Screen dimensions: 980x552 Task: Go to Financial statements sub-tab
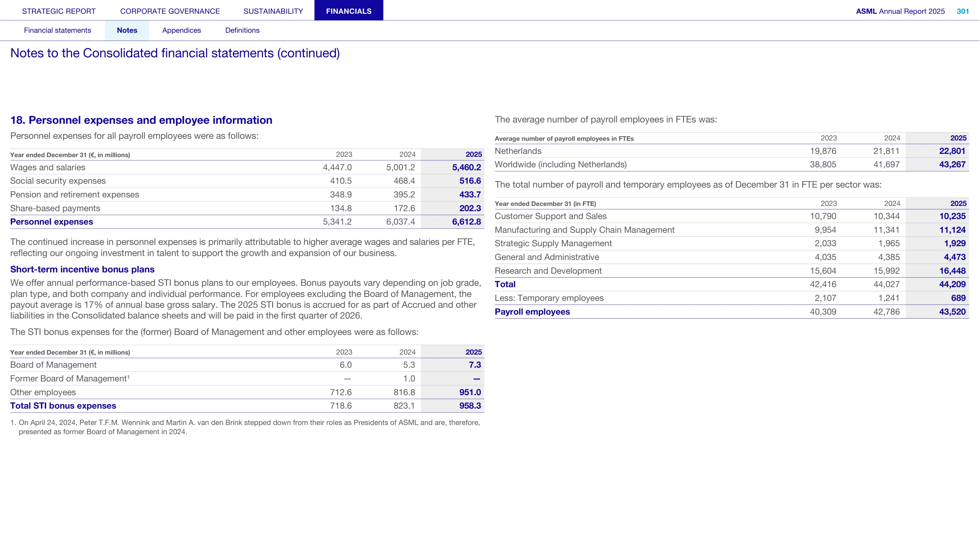57,30
